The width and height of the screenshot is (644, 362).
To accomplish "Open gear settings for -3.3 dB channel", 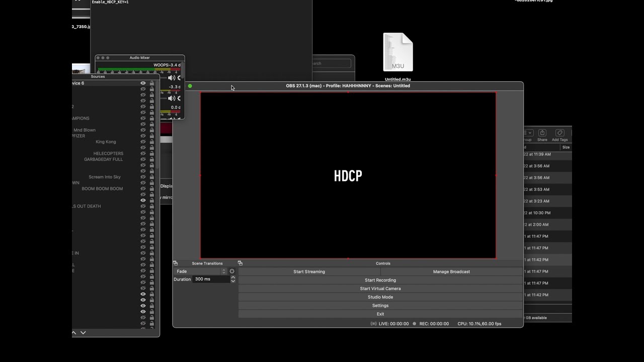I will tap(179, 99).
